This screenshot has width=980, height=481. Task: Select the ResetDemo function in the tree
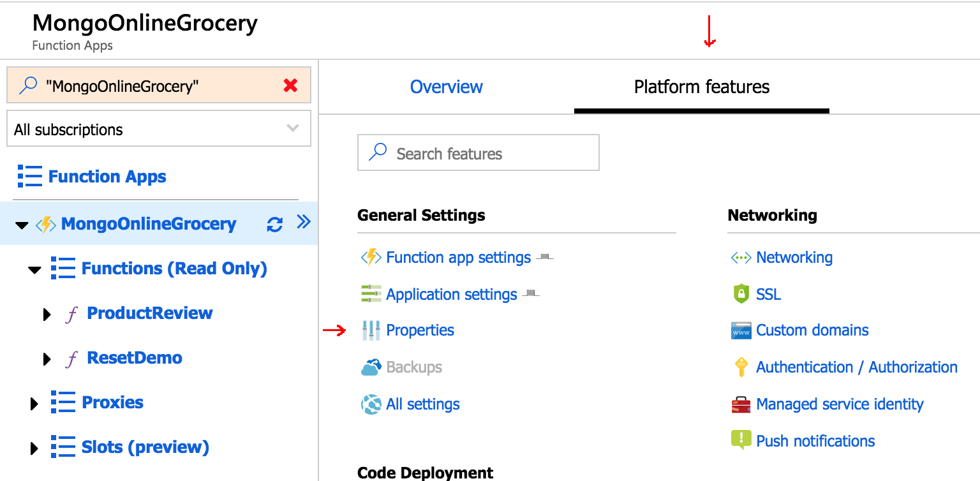(134, 358)
